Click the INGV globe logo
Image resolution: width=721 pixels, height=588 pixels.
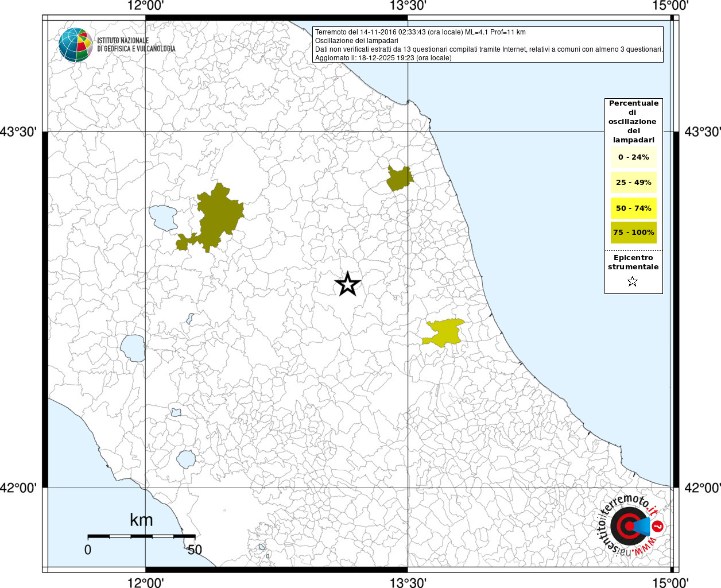tap(75, 45)
